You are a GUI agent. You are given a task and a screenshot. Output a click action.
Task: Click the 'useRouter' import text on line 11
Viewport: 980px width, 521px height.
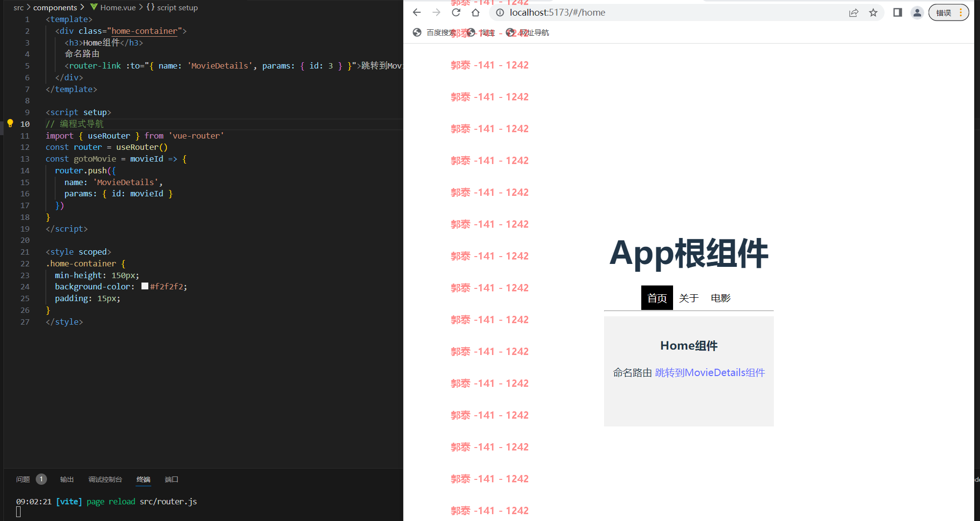[109, 136]
